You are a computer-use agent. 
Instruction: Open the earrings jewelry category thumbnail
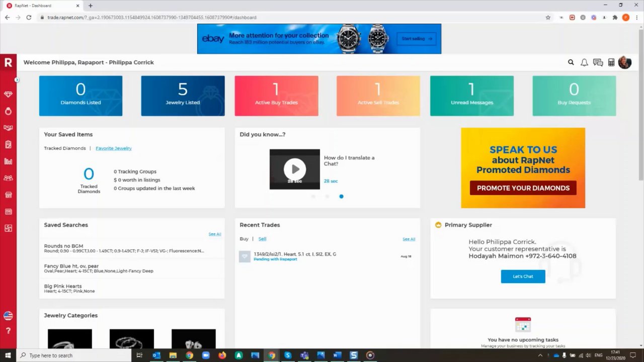pos(194,339)
